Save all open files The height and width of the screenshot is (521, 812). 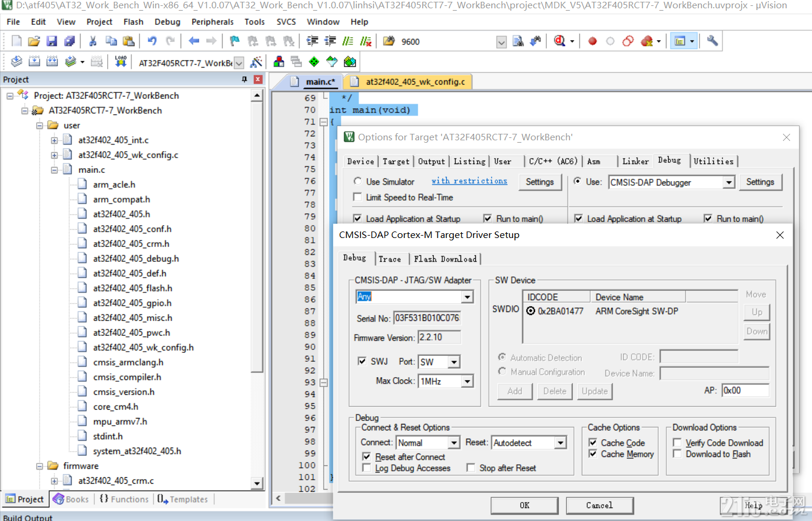tap(69, 41)
